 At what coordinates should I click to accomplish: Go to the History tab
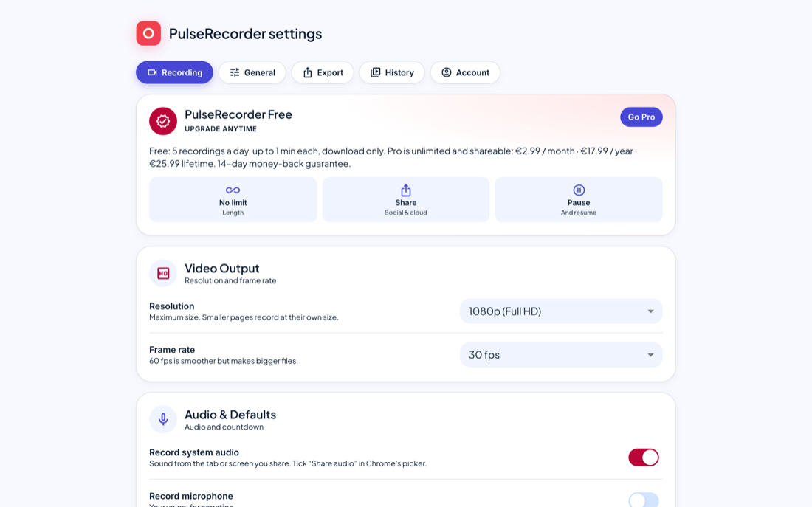pyautogui.click(x=392, y=72)
